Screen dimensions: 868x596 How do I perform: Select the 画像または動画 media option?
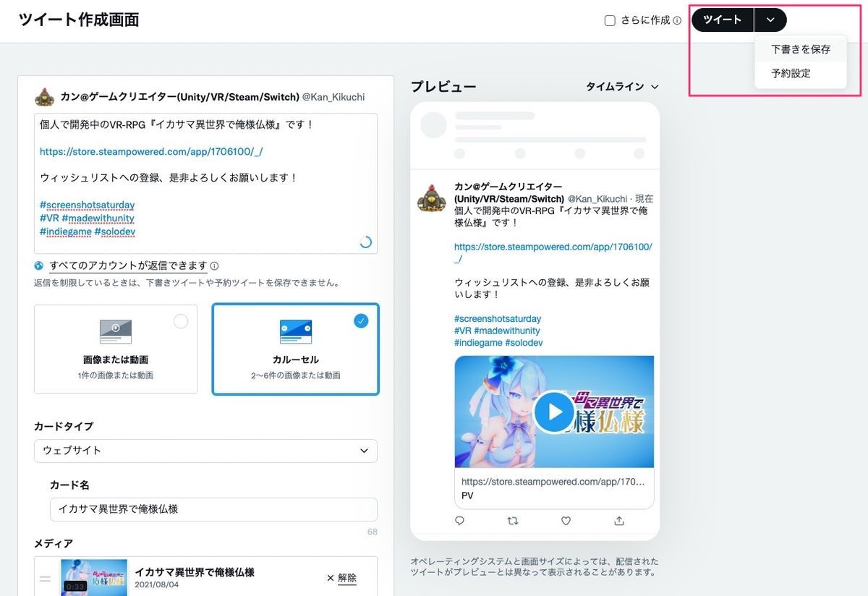pos(116,349)
